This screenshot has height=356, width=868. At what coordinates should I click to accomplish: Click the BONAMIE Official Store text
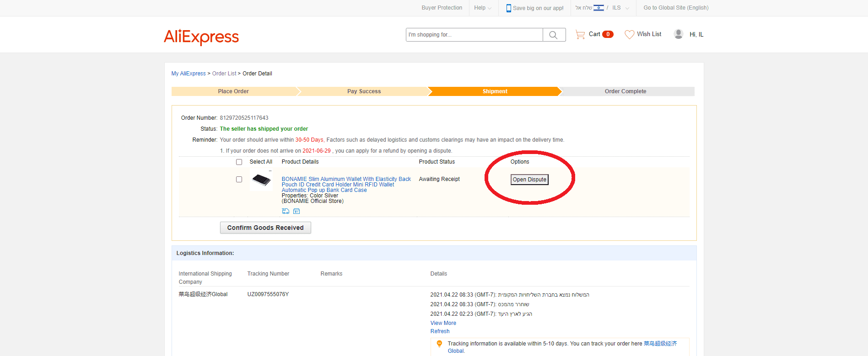313,201
